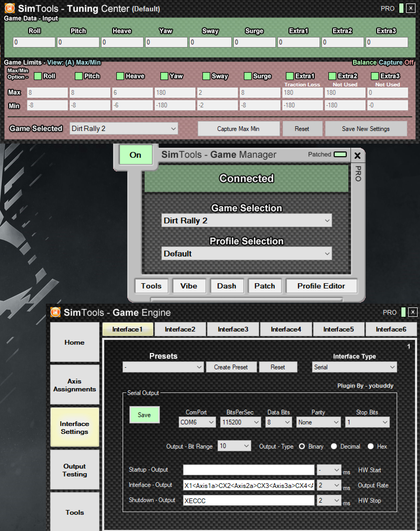
Task: Select Binary output type
Action: coord(302,446)
